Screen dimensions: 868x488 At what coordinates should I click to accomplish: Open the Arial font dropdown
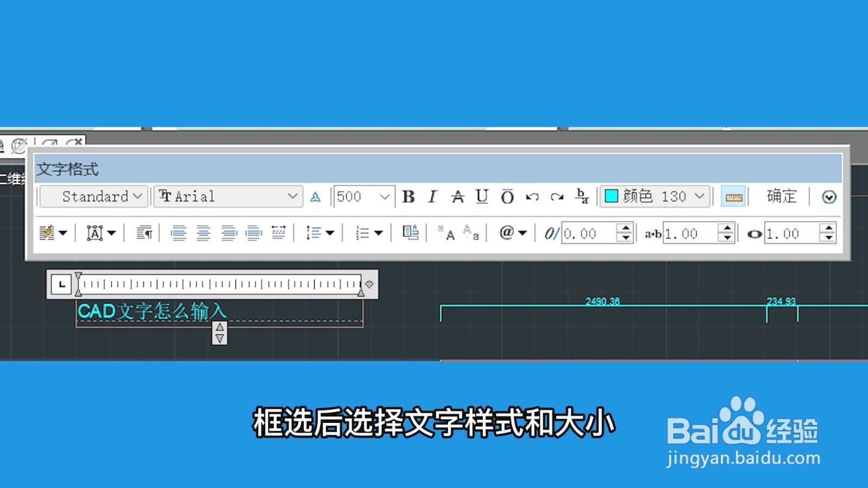pos(228,197)
